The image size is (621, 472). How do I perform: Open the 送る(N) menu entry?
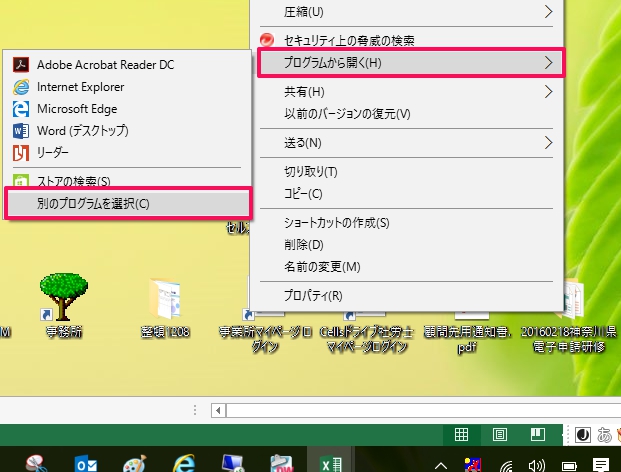(407, 143)
